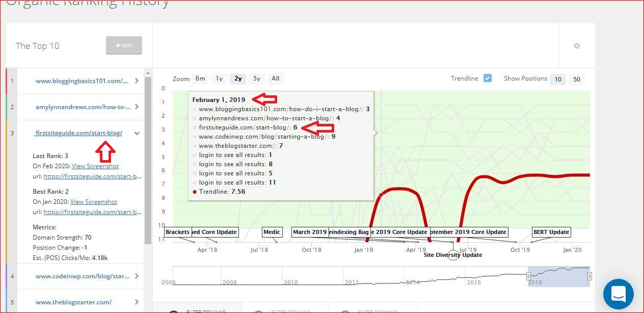Open the chat support bubble
The width and height of the screenshot is (644, 313).
point(618,294)
